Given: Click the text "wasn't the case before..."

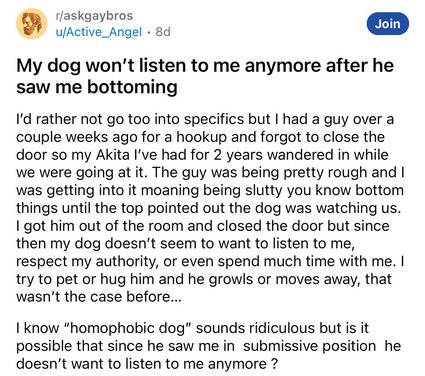Looking at the screenshot, I should (99, 296).
